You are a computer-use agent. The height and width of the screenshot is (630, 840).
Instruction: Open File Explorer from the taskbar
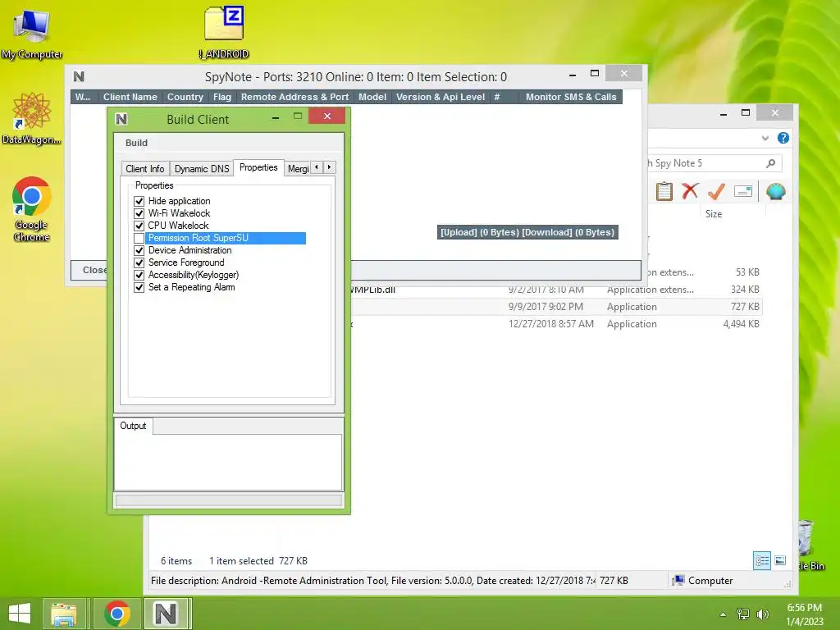coord(64,614)
